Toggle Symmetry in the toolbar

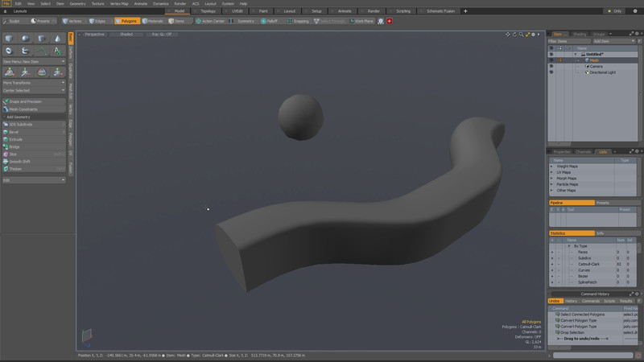(242, 21)
